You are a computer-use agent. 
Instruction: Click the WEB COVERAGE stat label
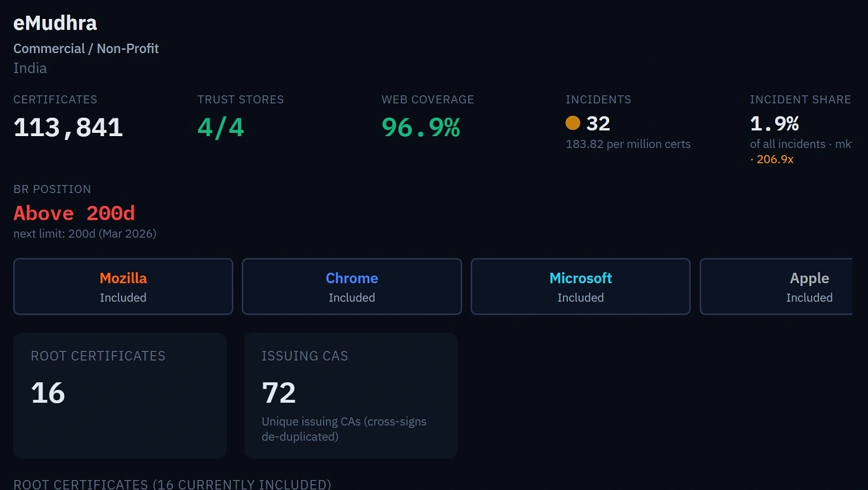[x=428, y=99]
